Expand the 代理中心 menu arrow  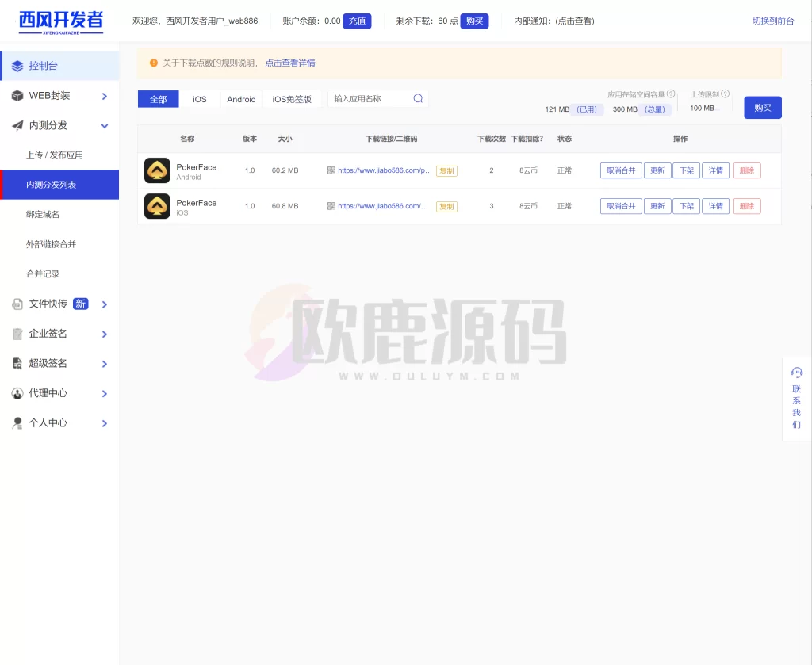point(104,393)
